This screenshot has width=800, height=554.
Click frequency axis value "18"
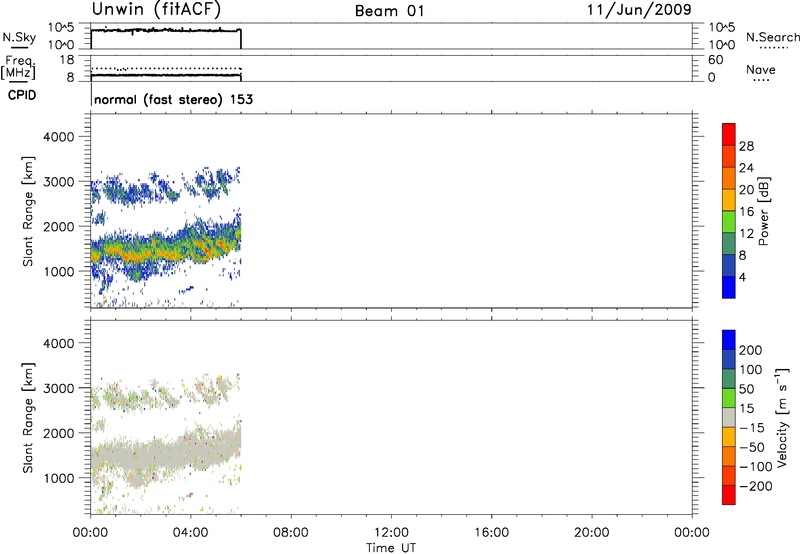[x=67, y=60]
